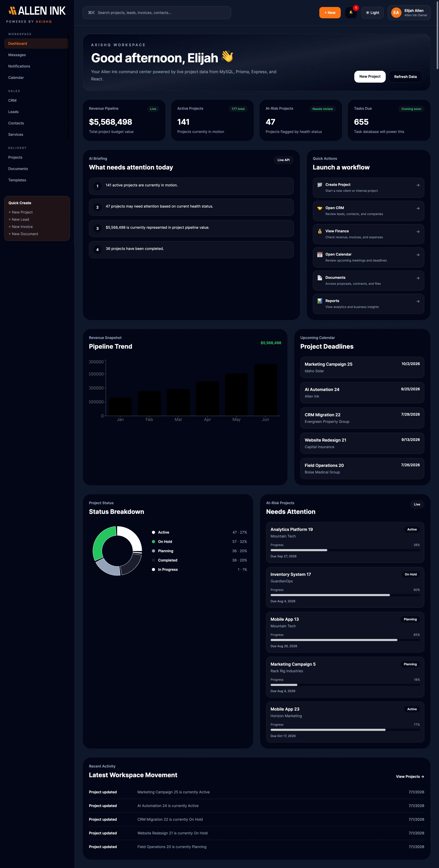Screen dimensions: 439x868
Task: Click the arrow on Documents row
Action: click(418, 278)
